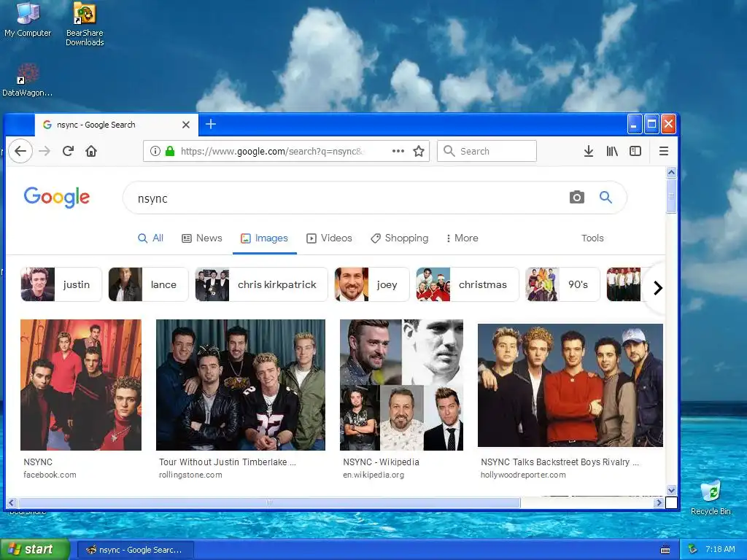The image size is (747, 560).
Task: Show site information icon in address bar
Action: [155, 151]
